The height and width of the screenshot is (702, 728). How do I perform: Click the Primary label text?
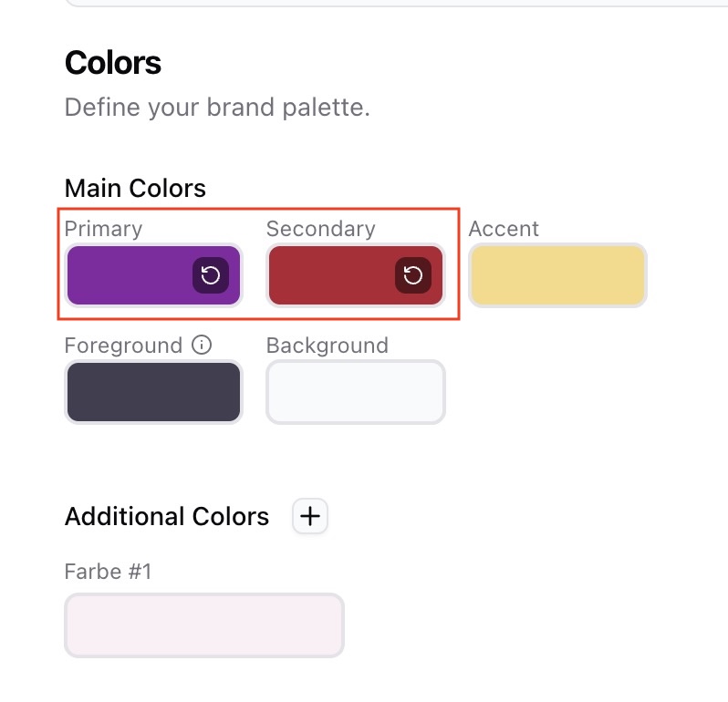pos(103,229)
